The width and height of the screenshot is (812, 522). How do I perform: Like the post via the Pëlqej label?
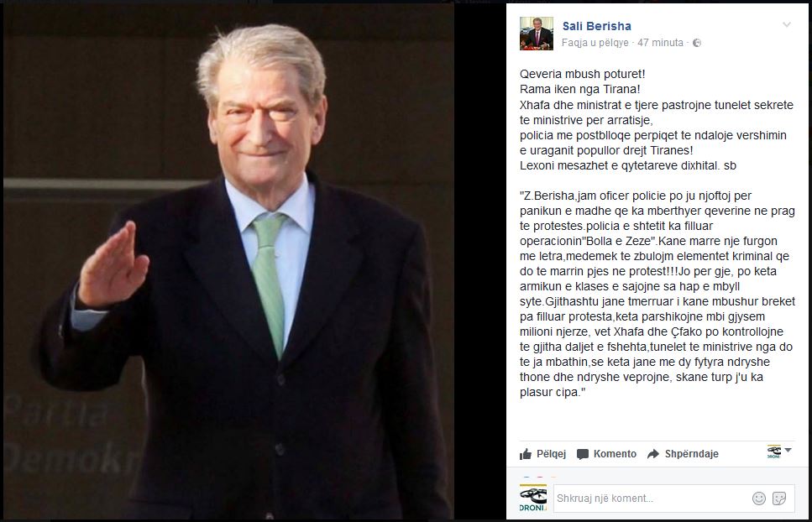pyautogui.click(x=551, y=454)
